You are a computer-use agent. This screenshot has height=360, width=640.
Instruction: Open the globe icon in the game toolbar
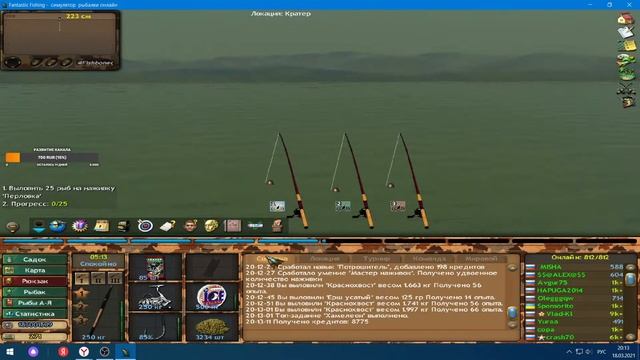[x=58, y=226]
